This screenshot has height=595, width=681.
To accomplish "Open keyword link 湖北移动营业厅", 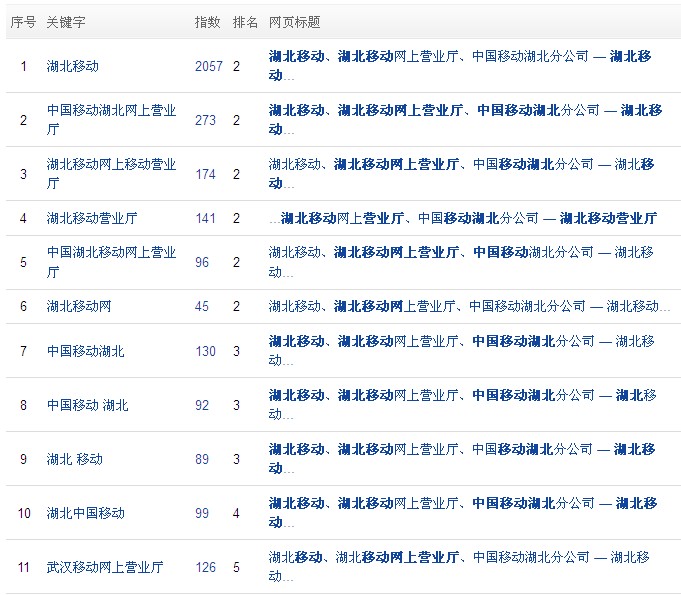I will 92,218.
